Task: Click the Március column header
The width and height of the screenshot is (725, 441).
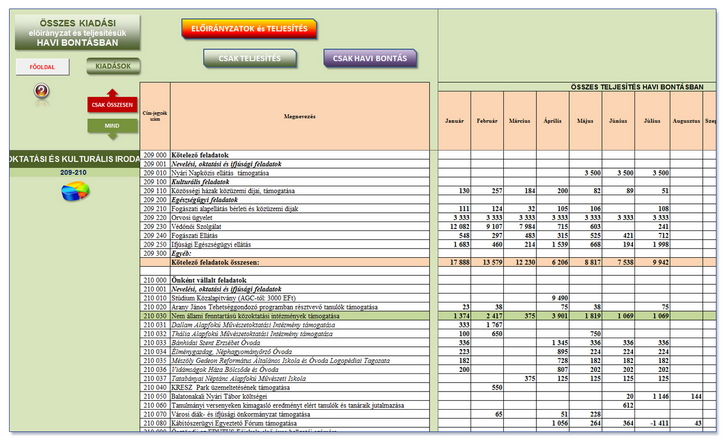Action: (x=520, y=121)
